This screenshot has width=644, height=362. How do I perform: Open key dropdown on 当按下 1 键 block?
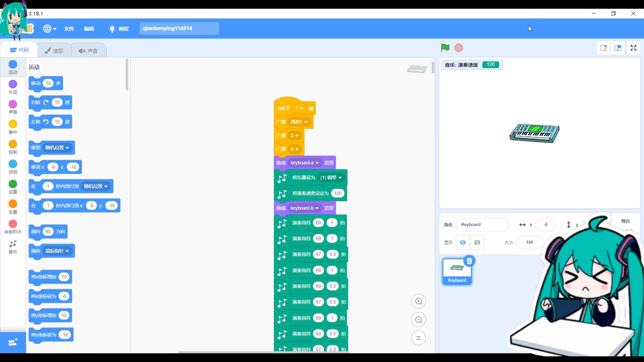click(x=299, y=109)
